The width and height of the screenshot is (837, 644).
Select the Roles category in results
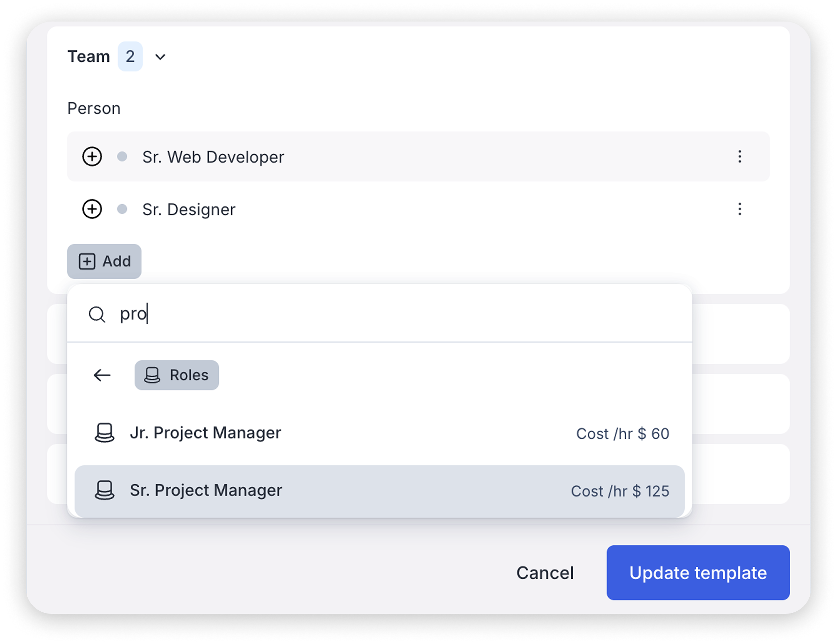click(177, 375)
